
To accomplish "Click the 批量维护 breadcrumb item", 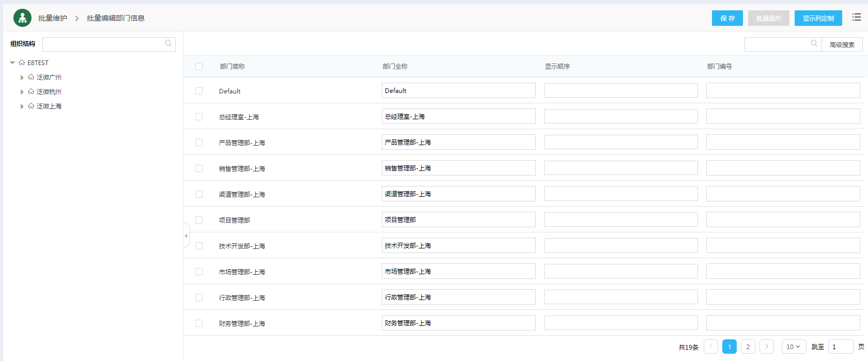I will [52, 18].
